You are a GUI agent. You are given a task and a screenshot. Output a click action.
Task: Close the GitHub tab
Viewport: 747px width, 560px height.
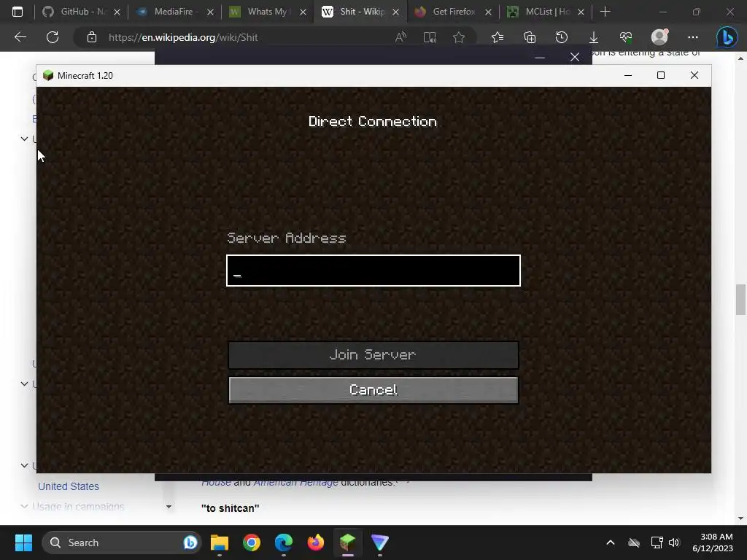click(117, 12)
